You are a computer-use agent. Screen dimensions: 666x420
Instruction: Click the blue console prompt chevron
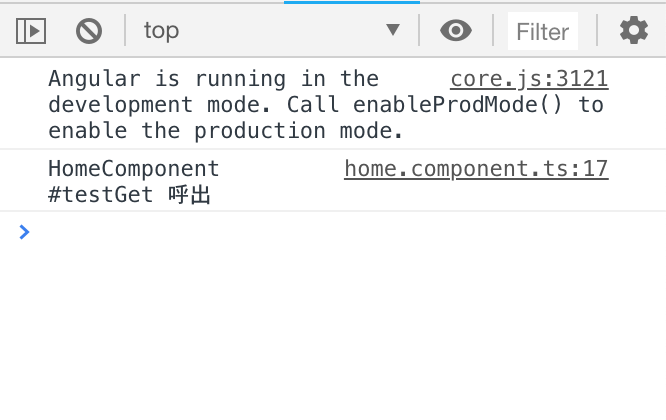24,232
